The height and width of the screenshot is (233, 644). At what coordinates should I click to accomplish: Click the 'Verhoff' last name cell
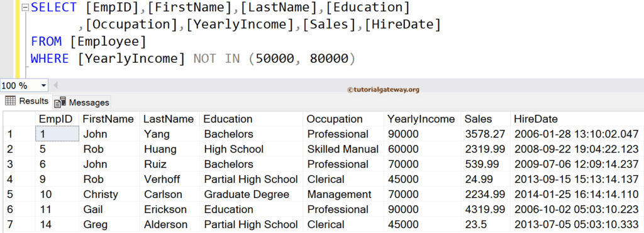[x=170, y=179]
